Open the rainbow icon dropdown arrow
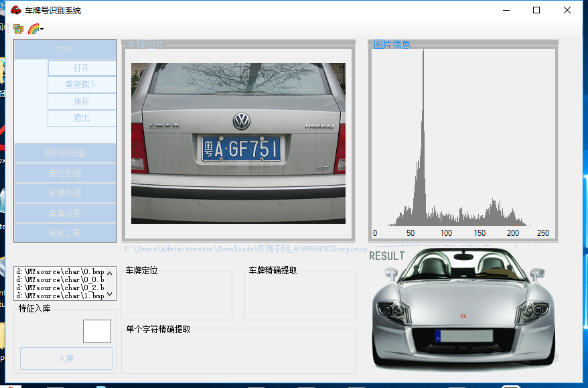 click(42, 29)
